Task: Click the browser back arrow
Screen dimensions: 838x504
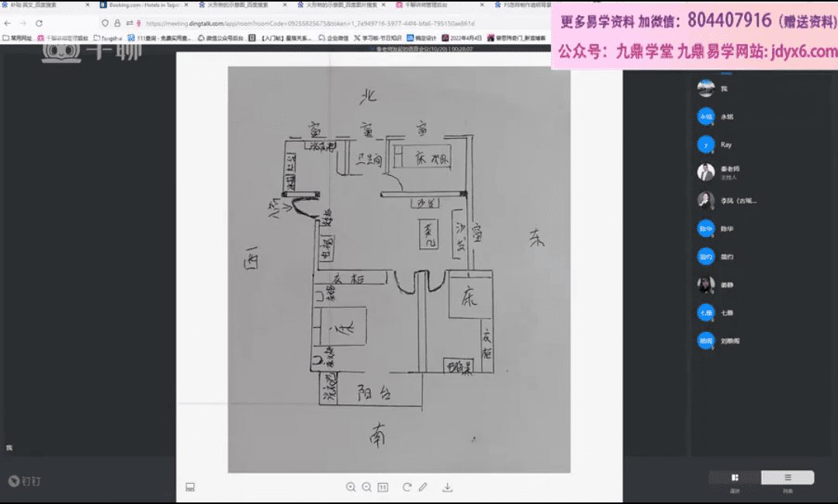Action: pyautogui.click(x=8, y=23)
